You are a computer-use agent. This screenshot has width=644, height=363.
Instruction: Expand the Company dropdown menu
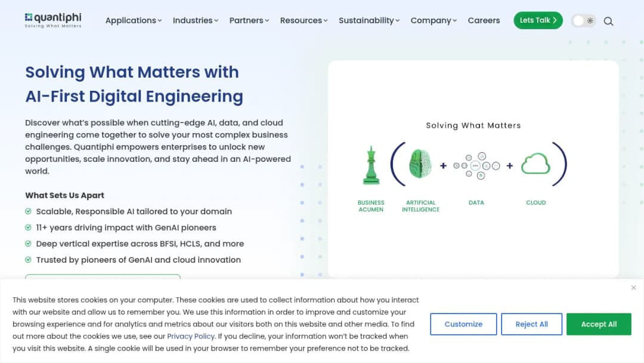click(434, 20)
